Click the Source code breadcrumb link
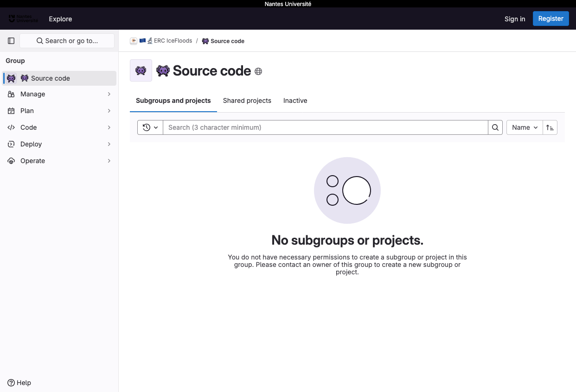 pos(223,41)
